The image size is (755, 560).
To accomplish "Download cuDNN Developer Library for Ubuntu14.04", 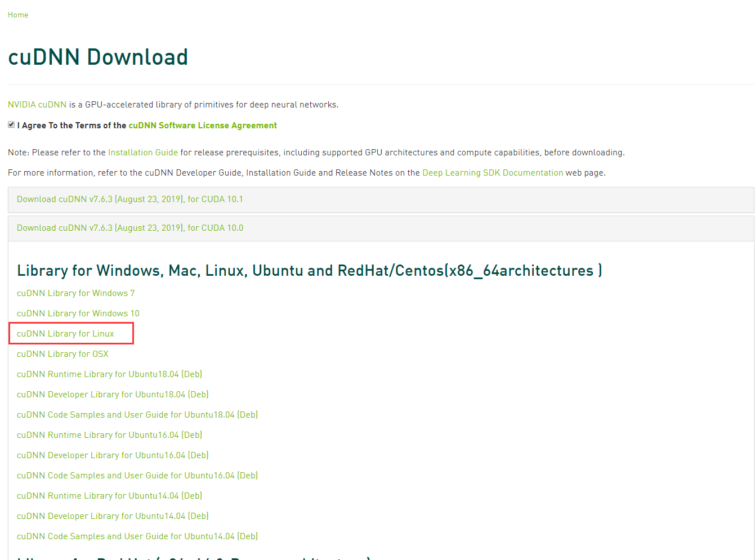I will coord(112,516).
